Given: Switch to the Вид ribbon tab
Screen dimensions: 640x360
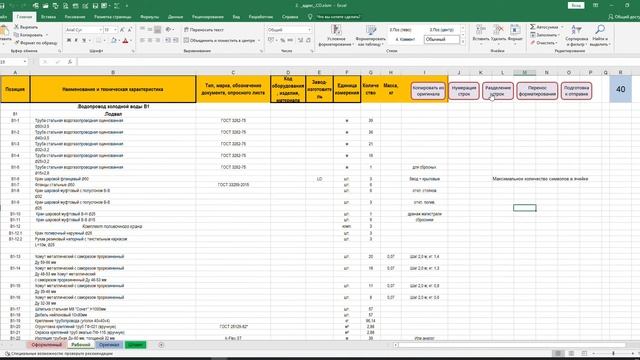Looking at the screenshot, I should [236, 17].
